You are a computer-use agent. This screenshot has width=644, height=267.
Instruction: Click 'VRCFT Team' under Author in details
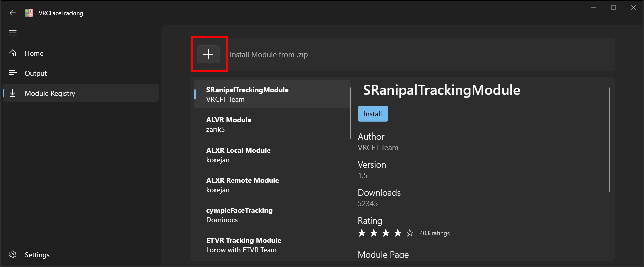(x=378, y=148)
